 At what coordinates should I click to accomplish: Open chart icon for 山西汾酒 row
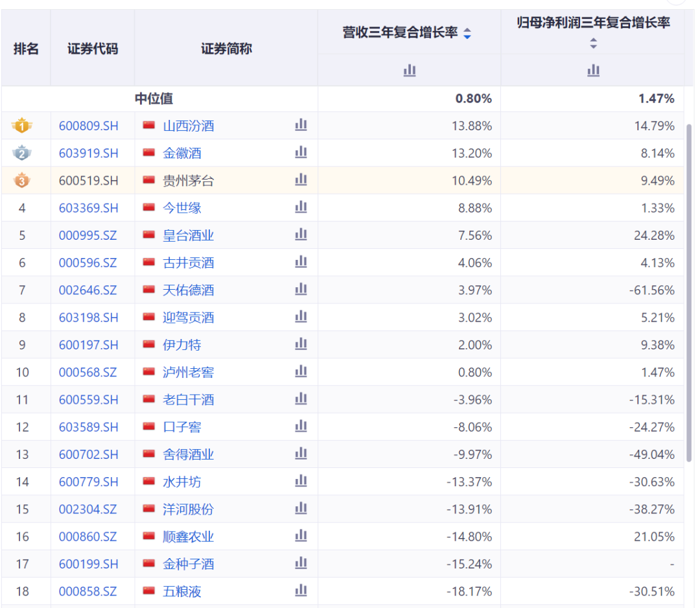[301, 124]
